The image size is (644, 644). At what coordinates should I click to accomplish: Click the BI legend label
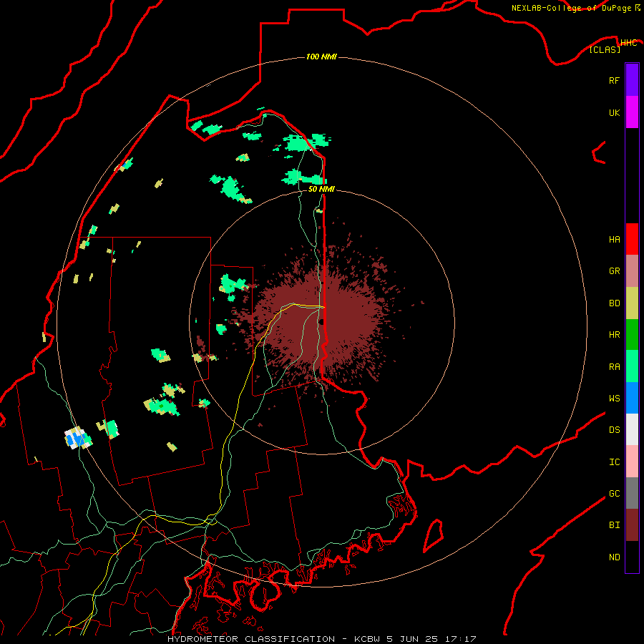[614, 525]
